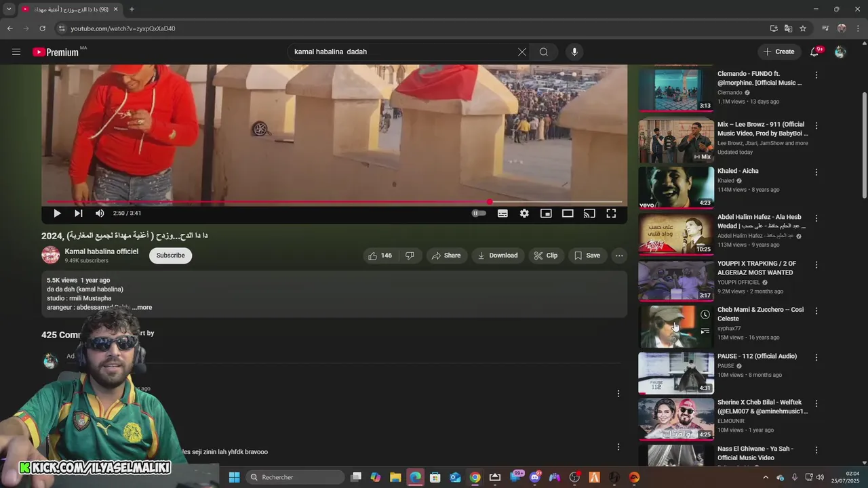Close the YouTube tab
This screenshot has width=868, height=488.
[115, 9]
